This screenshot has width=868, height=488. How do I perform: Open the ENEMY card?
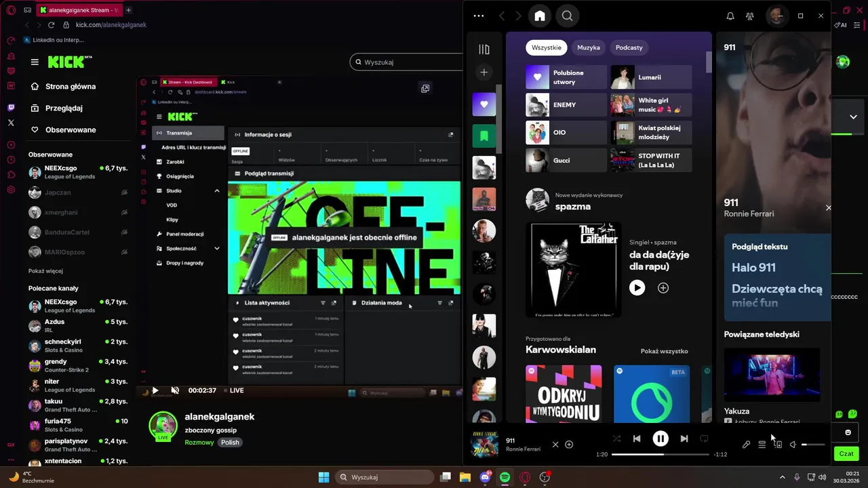pos(566,105)
